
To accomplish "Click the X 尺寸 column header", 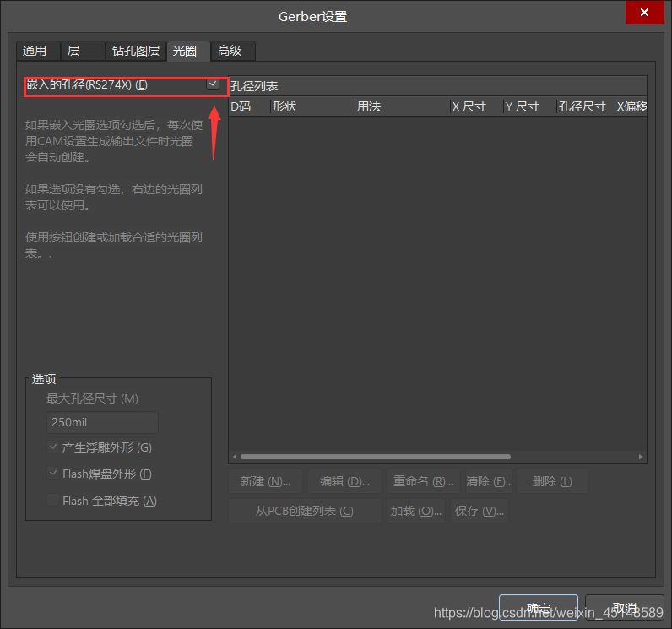I will (477, 106).
